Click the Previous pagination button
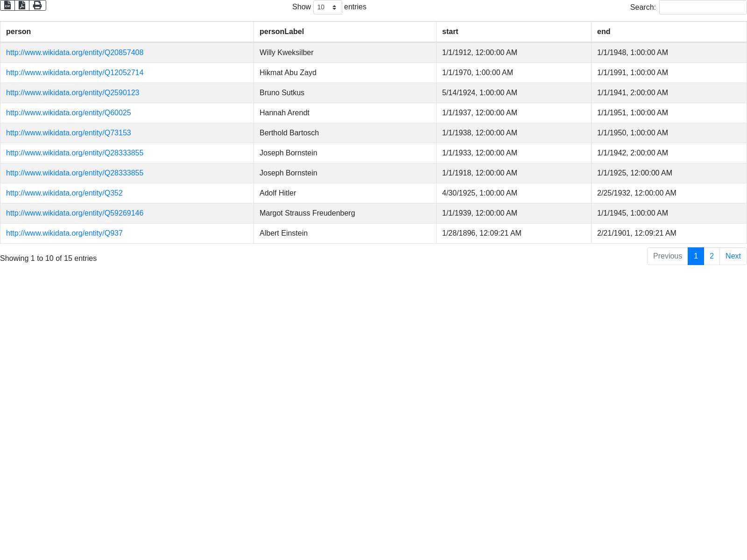This screenshot has width=747, height=560. pos(667,256)
